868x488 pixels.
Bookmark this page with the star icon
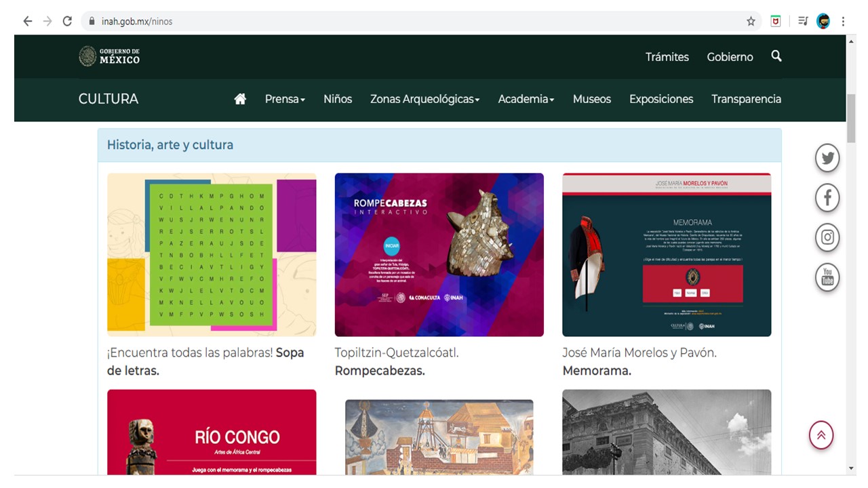point(751,21)
